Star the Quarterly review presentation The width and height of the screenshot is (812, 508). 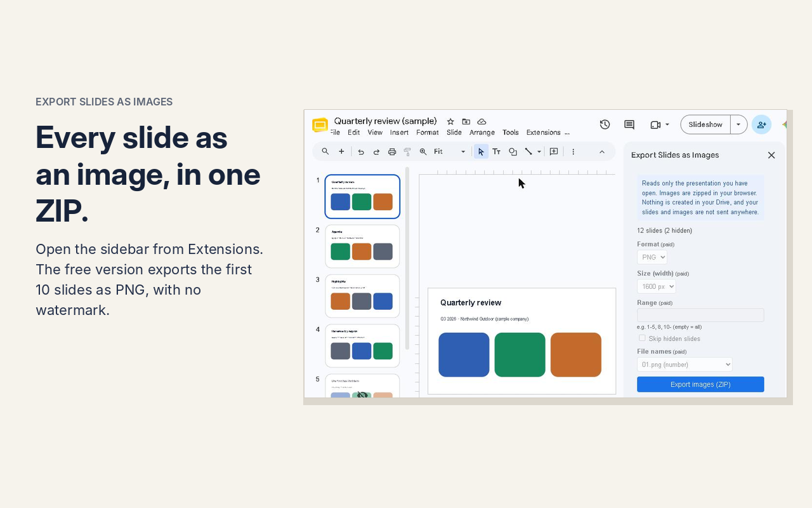click(x=450, y=121)
